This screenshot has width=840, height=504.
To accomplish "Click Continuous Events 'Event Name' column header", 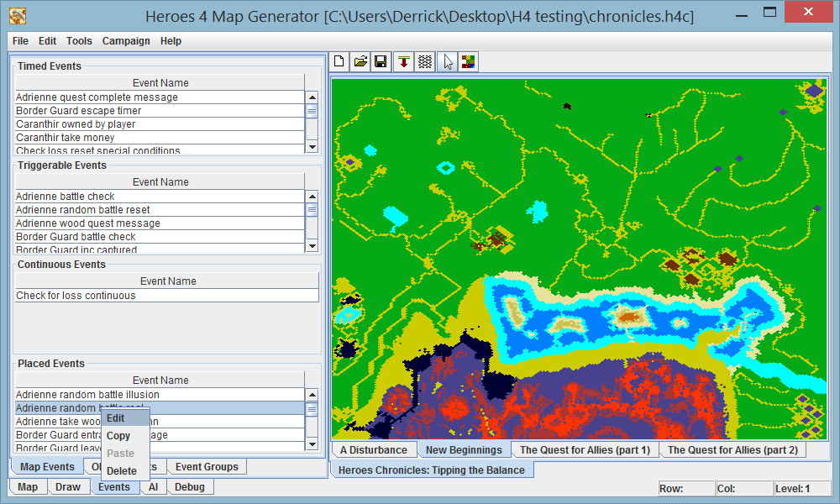I will pyautogui.click(x=167, y=281).
